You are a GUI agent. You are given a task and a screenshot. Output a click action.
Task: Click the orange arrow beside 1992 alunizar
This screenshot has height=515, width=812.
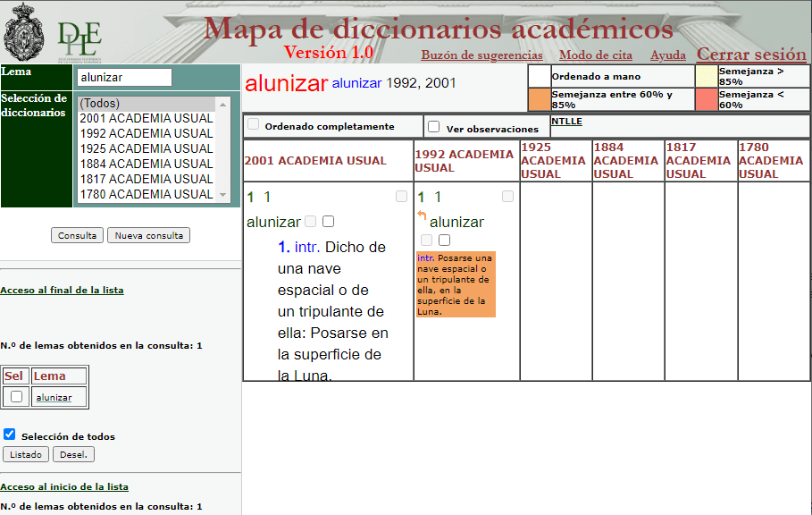(x=422, y=216)
